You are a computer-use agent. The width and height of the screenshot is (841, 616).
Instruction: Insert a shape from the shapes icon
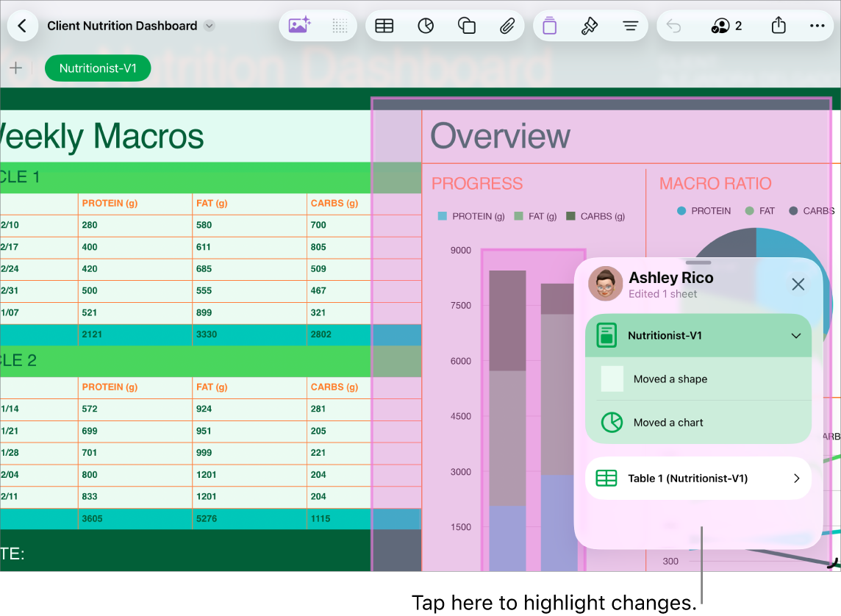[467, 26]
